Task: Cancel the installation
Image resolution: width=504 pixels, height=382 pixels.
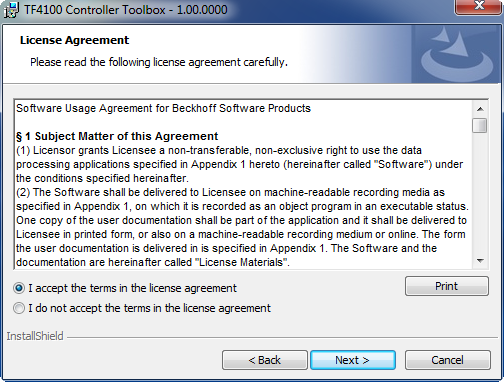Action: pyautogui.click(x=447, y=360)
